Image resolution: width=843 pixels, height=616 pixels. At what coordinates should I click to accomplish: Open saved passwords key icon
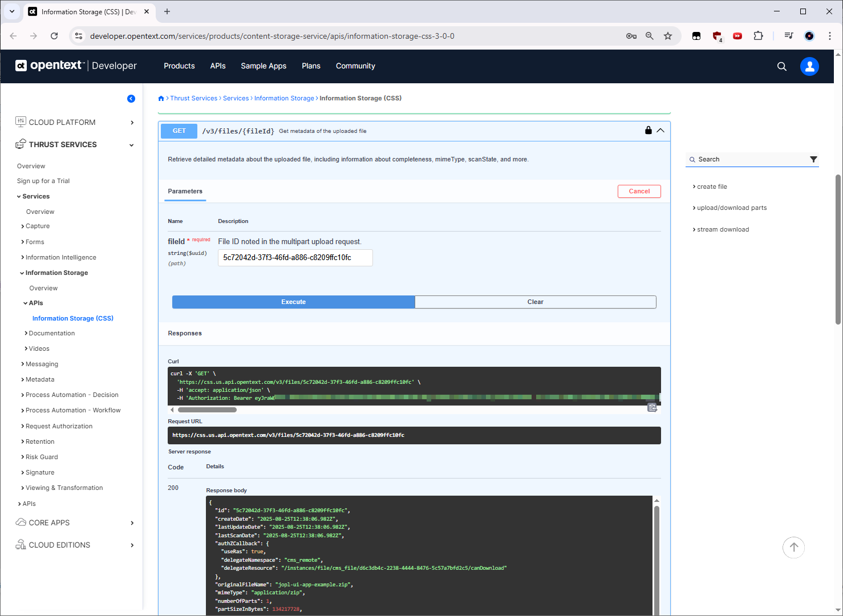click(631, 36)
